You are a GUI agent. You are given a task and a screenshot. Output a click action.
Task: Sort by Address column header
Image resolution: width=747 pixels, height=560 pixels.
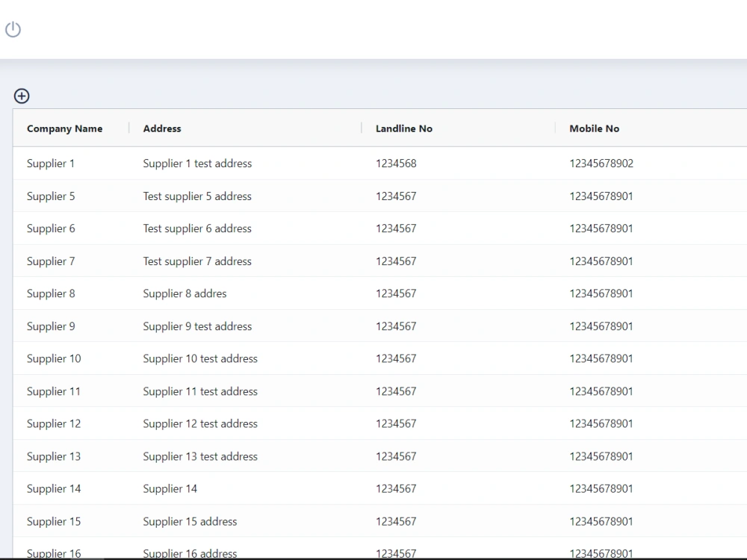click(162, 128)
